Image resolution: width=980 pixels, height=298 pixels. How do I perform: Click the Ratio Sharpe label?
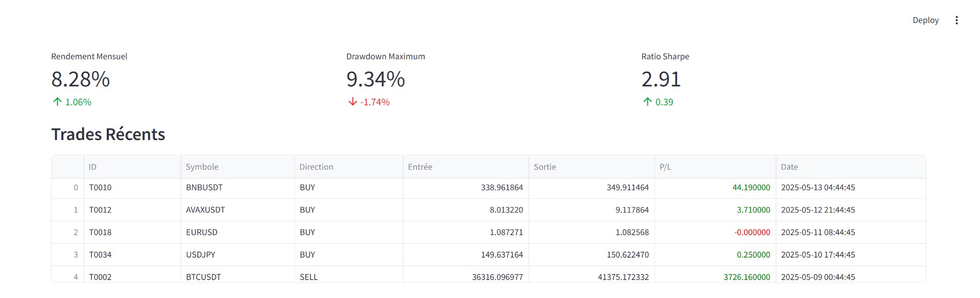click(x=665, y=56)
